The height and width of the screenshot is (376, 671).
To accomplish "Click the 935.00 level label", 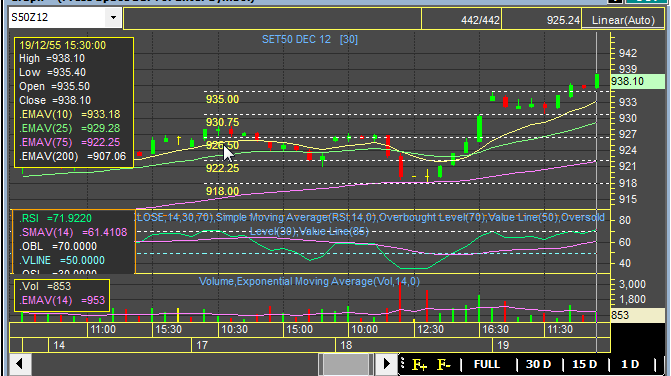I will coord(222,99).
